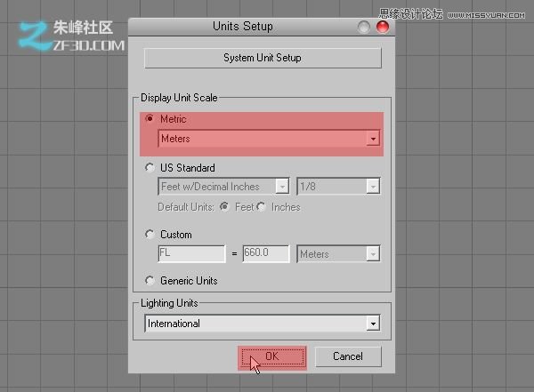The width and height of the screenshot is (534, 392).
Task: Open the 1/8 fraction dropdown
Action: (373, 187)
